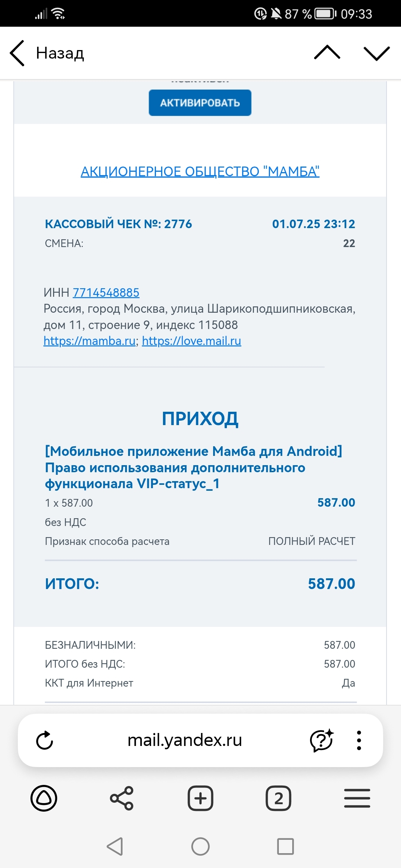The image size is (401, 868).
Task: Open the АКЦИОНЕРНОЕ ОБЩЕСТВО "МАМБА" link
Action: (200, 171)
